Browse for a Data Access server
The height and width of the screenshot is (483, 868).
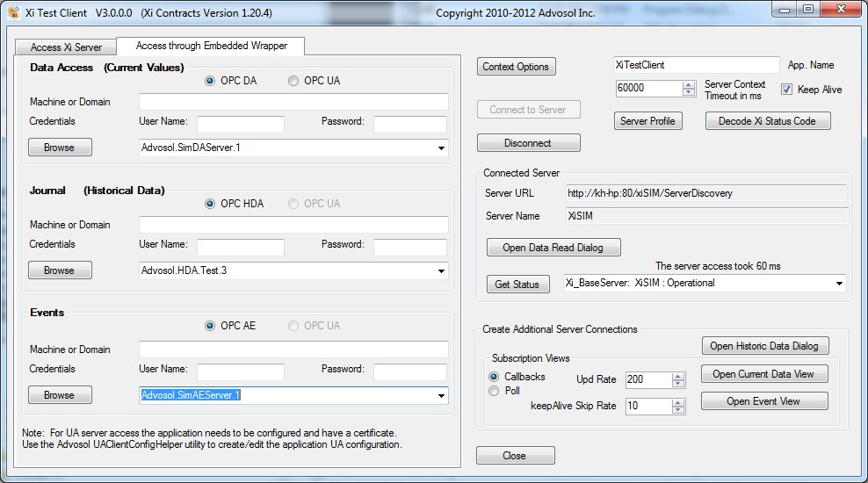point(60,148)
